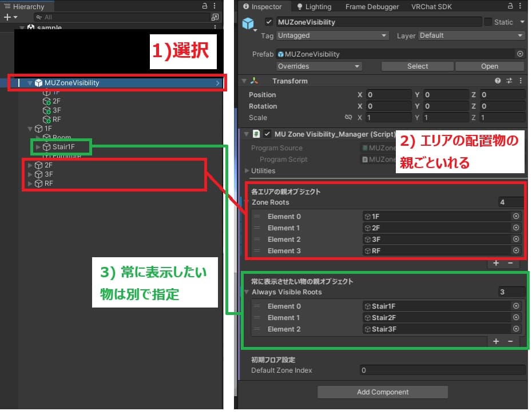Click the Default Zone Index field
Screen dimensions: 532x415
coord(442,370)
